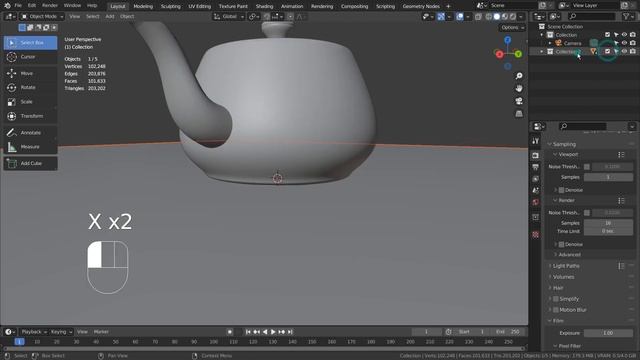
Task: Open the Keying dropdown in timeline
Action: (x=61, y=332)
